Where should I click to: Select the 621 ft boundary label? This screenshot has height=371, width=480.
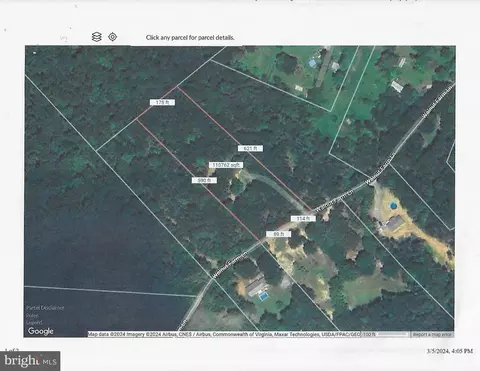250,148
